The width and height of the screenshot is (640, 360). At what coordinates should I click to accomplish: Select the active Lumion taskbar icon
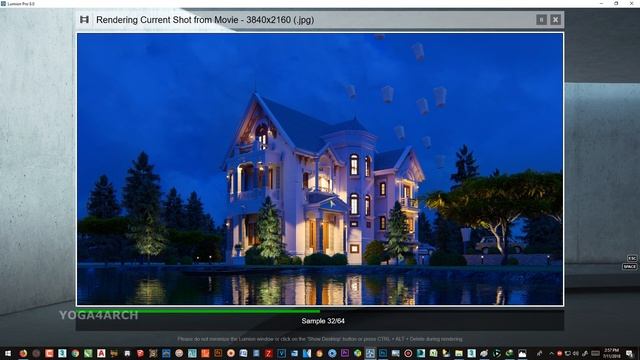(x=370, y=353)
